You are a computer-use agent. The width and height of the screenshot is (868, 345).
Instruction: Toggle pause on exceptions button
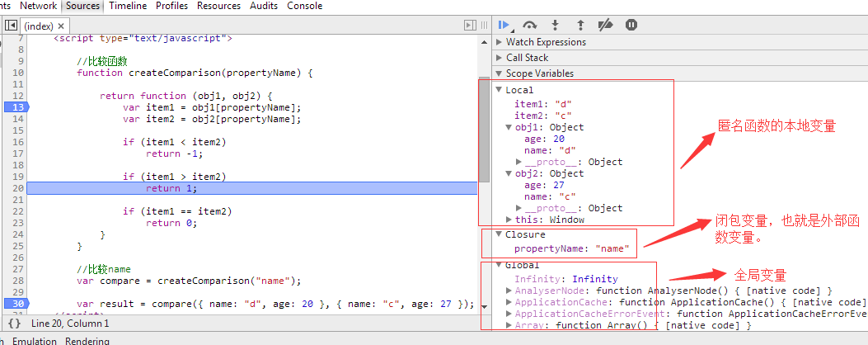(x=631, y=25)
